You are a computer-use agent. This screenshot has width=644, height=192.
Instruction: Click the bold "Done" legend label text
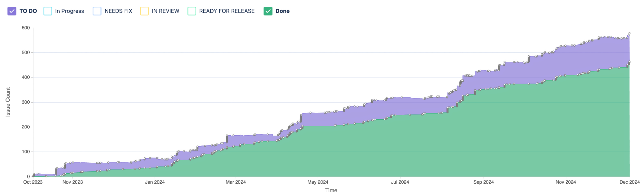pos(282,11)
